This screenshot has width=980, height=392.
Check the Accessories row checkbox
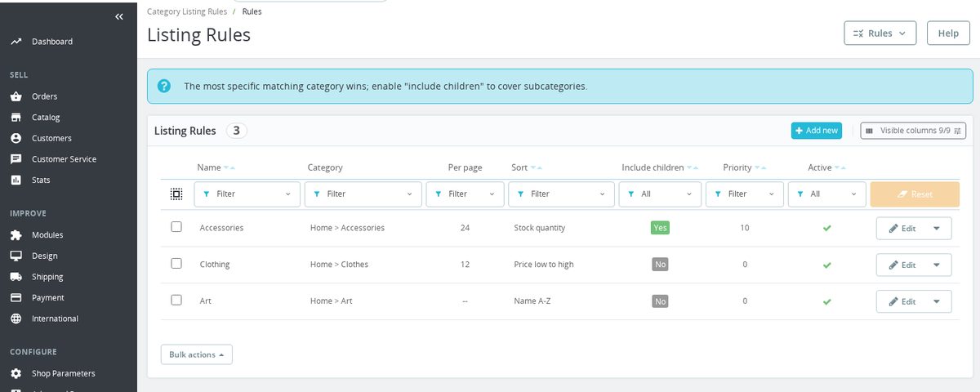click(x=176, y=227)
